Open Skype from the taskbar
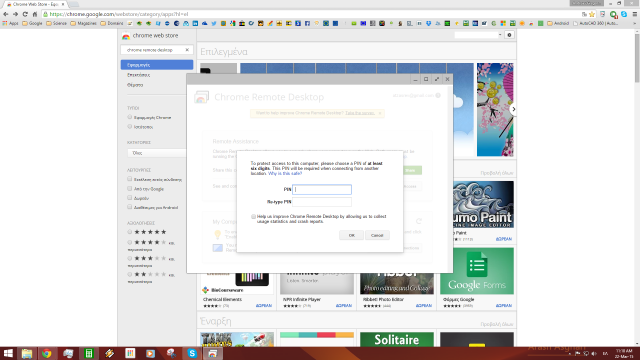Screen dimensions: 640x360 [192, 353]
